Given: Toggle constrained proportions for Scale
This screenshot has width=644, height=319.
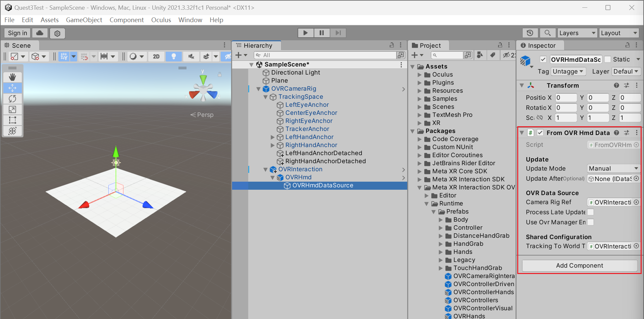Looking at the screenshot, I should click(x=539, y=118).
